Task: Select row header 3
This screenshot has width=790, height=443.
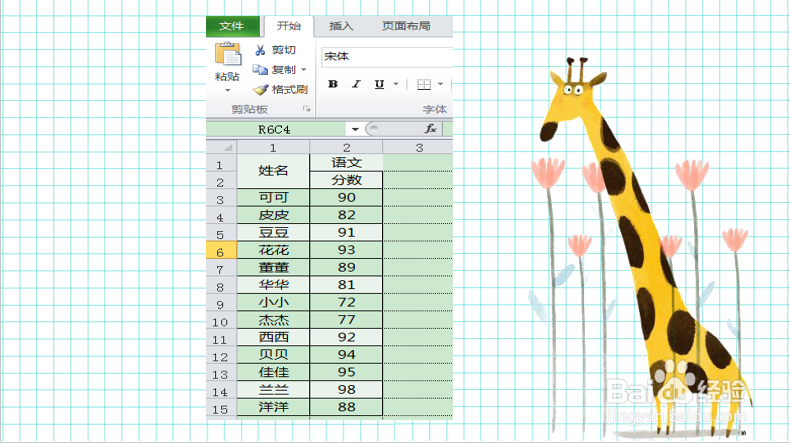Action: click(221, 198)
